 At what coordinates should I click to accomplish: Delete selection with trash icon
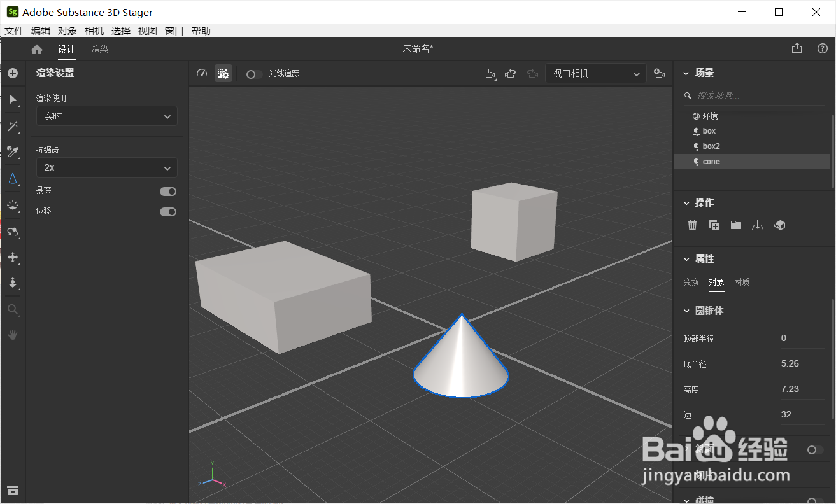coord(693,225)
